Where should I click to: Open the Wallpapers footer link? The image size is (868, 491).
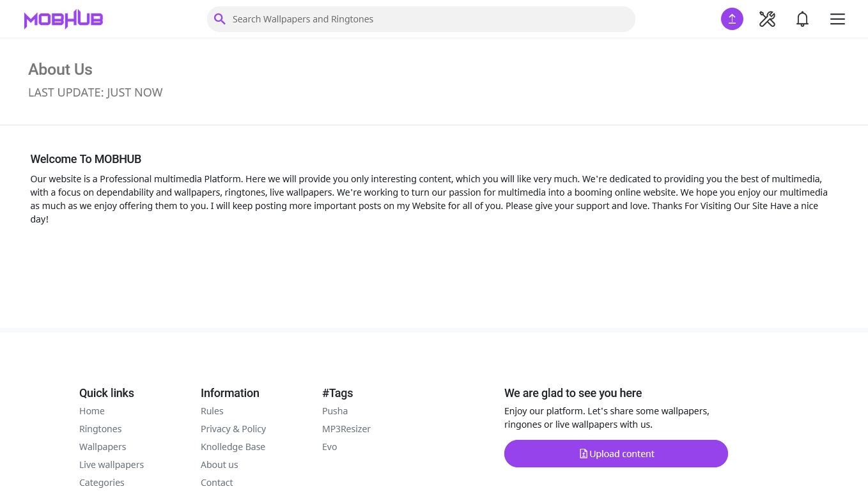[x=103, y=447]
